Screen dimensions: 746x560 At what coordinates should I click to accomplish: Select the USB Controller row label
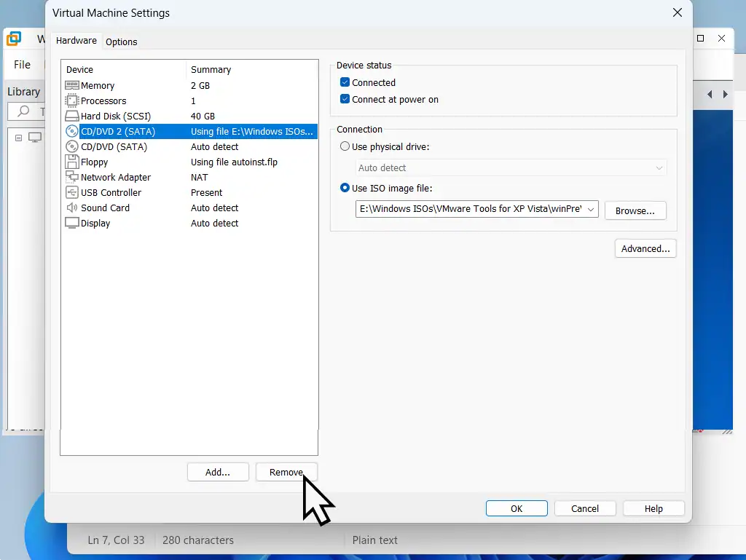coord(111,192)
